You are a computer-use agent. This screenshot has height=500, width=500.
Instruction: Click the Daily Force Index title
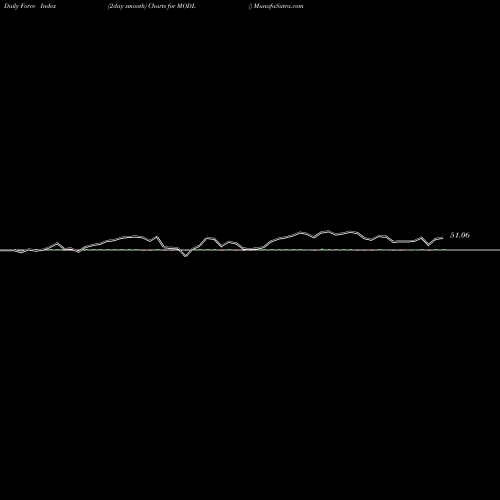(x=30, y=6)
